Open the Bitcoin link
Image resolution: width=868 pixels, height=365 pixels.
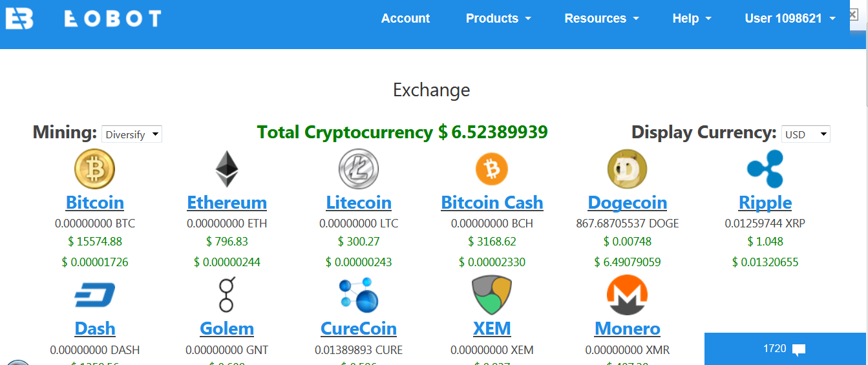tap(95, 203)
